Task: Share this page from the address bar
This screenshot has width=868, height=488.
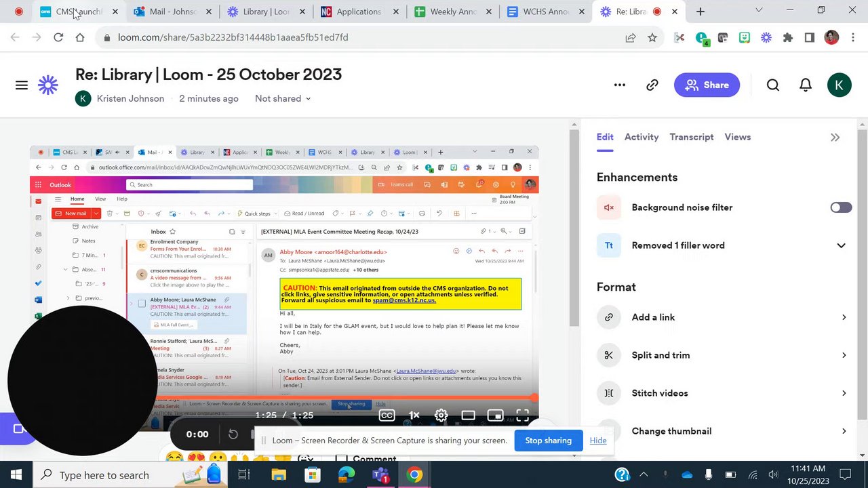Action: 631,37
